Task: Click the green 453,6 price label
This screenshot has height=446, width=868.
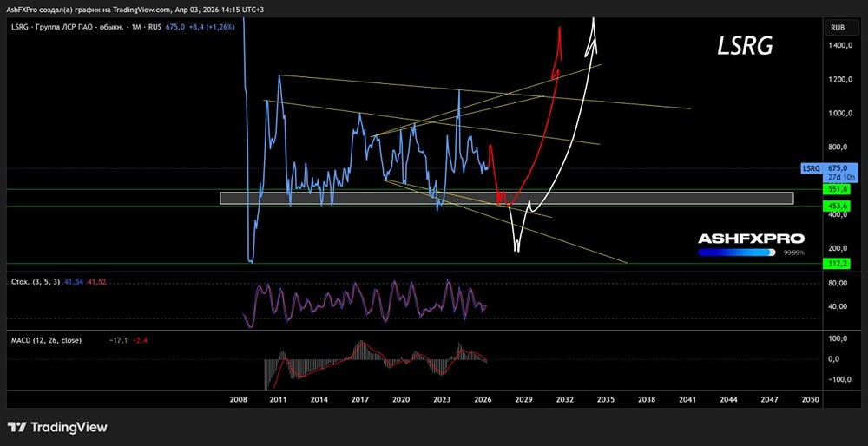Action: [838, 206]
